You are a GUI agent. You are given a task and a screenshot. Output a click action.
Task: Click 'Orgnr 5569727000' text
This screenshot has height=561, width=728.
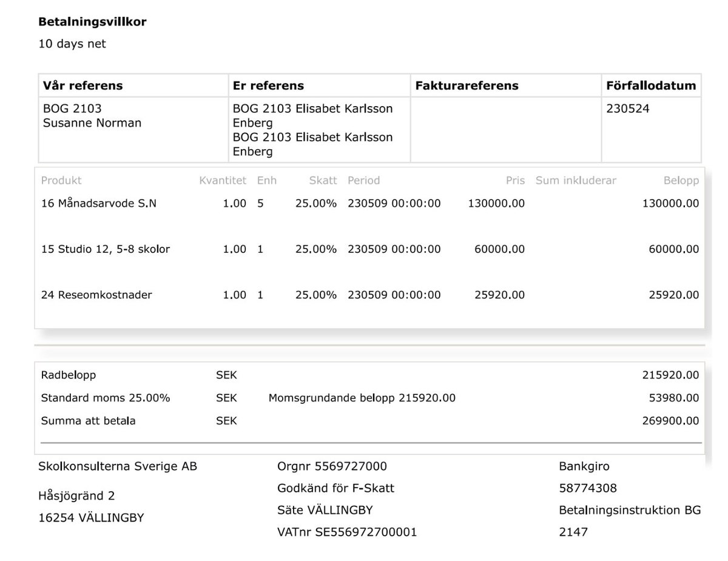(x=332, y=466)
